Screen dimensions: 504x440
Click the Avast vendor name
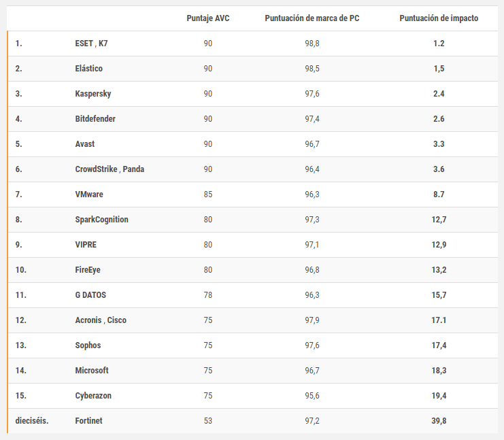pos(85,144)
